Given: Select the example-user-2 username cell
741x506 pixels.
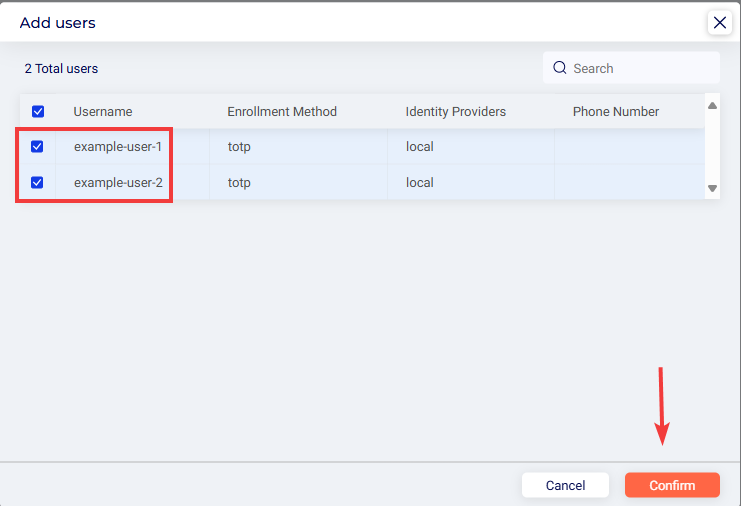Looking at the screenshot, I should (x=118, y=183).
